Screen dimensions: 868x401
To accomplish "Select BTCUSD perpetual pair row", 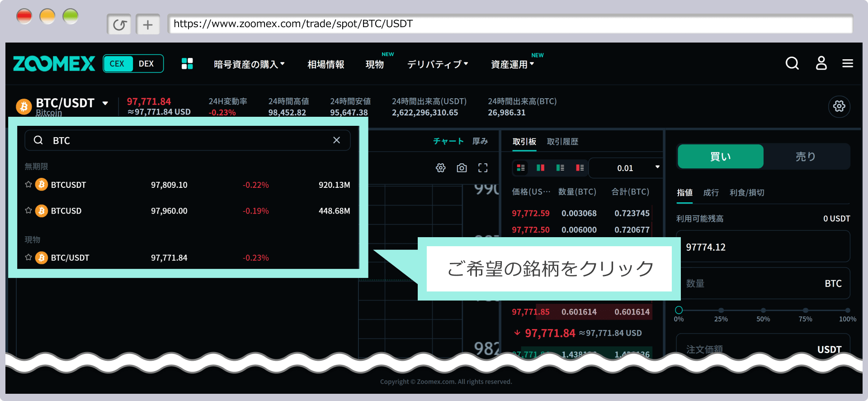I will pos(188,210).
